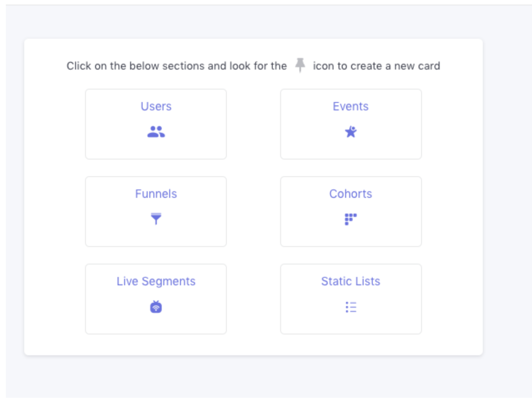Image resolution: width=532 pixels, height=404 pixels.
Task: Click the Users people icon
Action: tap(156, 132)
